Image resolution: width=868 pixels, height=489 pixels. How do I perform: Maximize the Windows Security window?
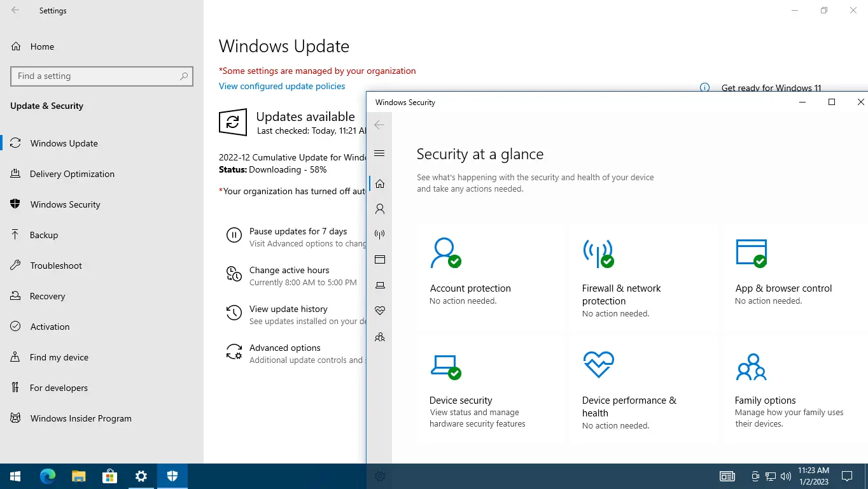(x=831, y=102)
